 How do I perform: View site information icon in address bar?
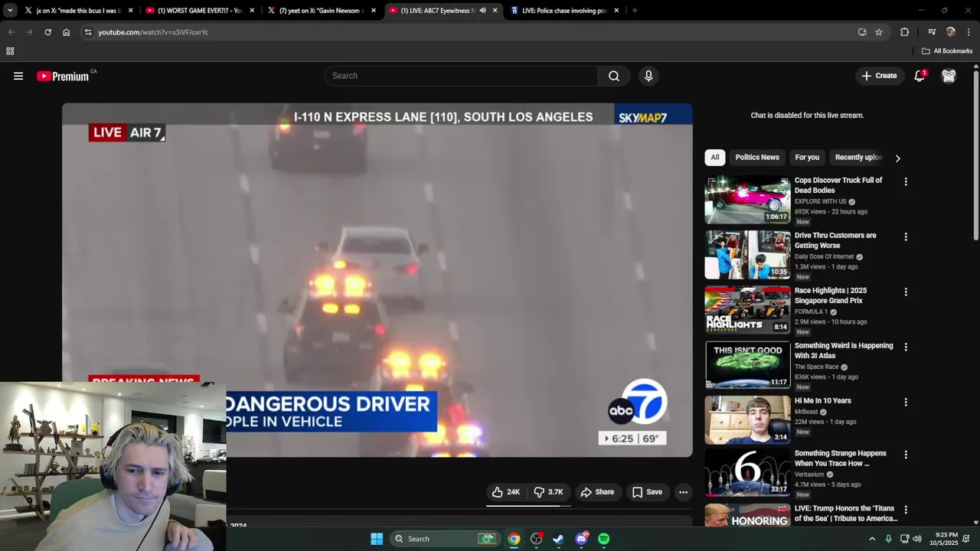pyautogui.click(x=88, y=32)
